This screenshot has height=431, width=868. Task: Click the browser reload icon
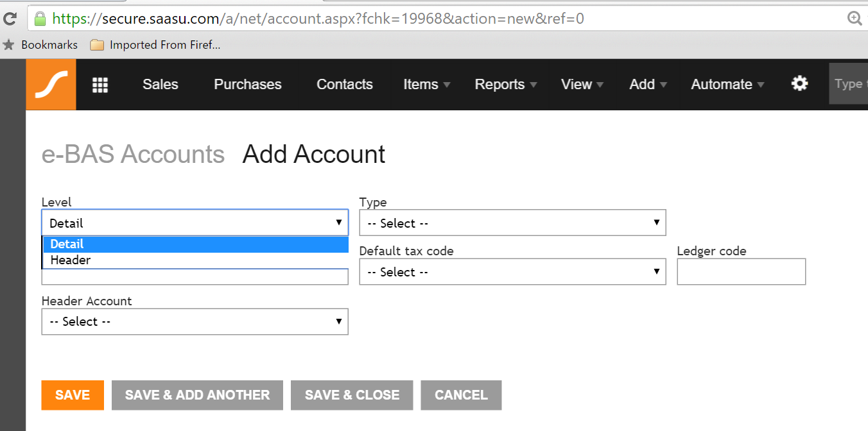(x=10, y=19)
